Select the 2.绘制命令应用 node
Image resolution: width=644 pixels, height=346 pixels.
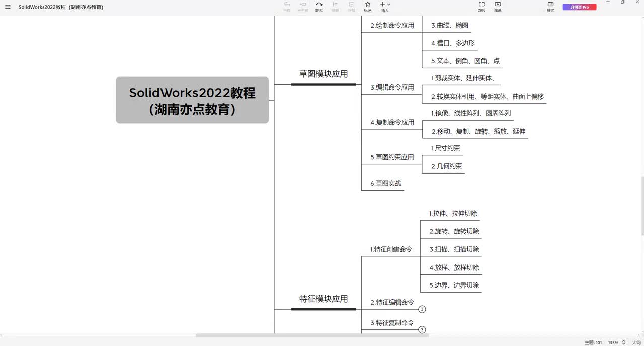[392, 25]
